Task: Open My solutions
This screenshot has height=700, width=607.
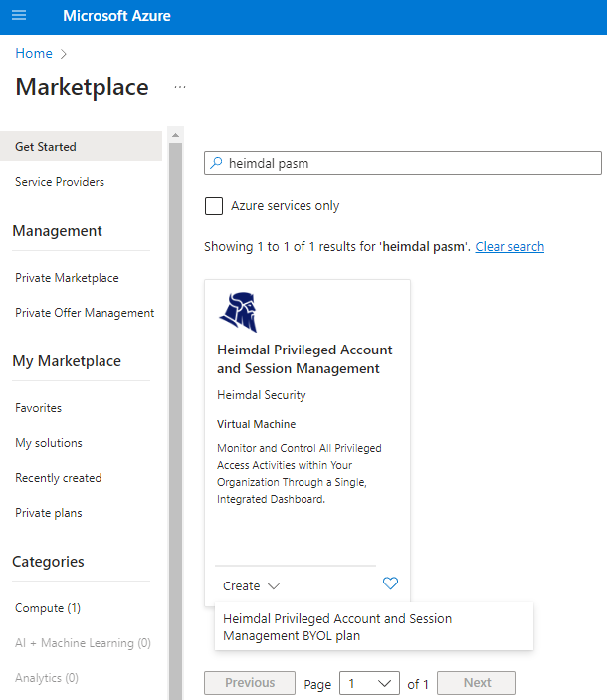Action: (x=49, y=443)
